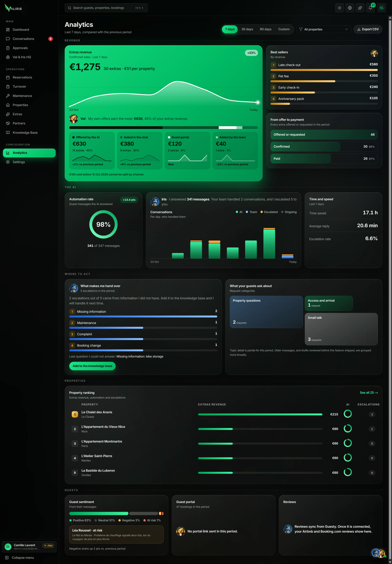Open the CL user avatar menu
This screenshot has height=564, width=392.
coord(382,8)
